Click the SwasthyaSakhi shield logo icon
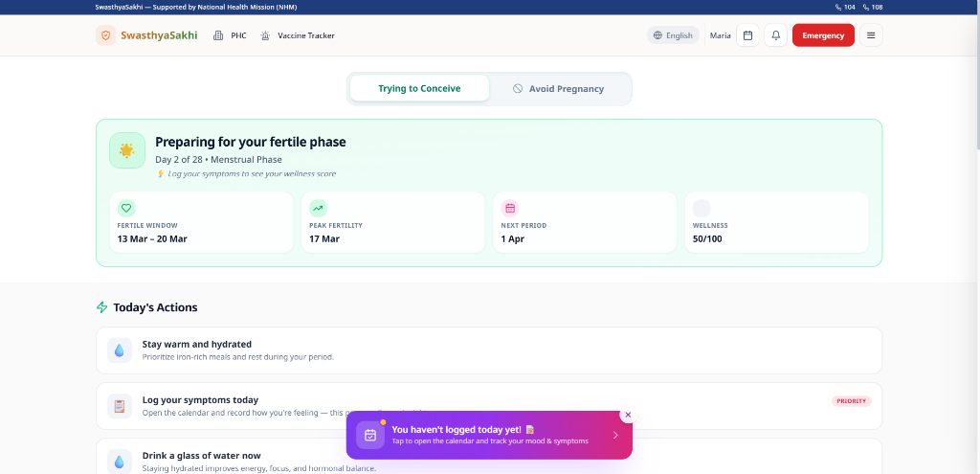The height and width of the screenshot is (474, 980). click(x=105, y=35)
